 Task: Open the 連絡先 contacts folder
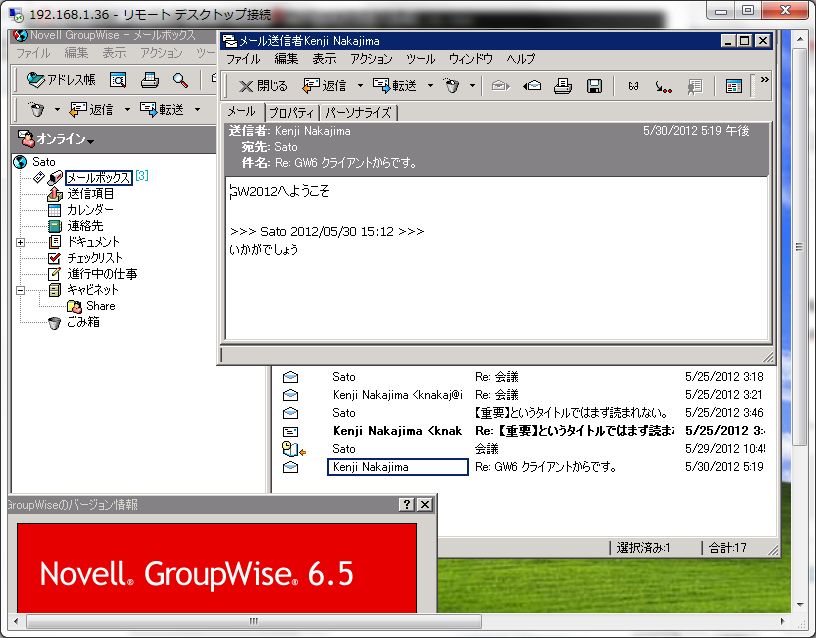click(85, 226)
